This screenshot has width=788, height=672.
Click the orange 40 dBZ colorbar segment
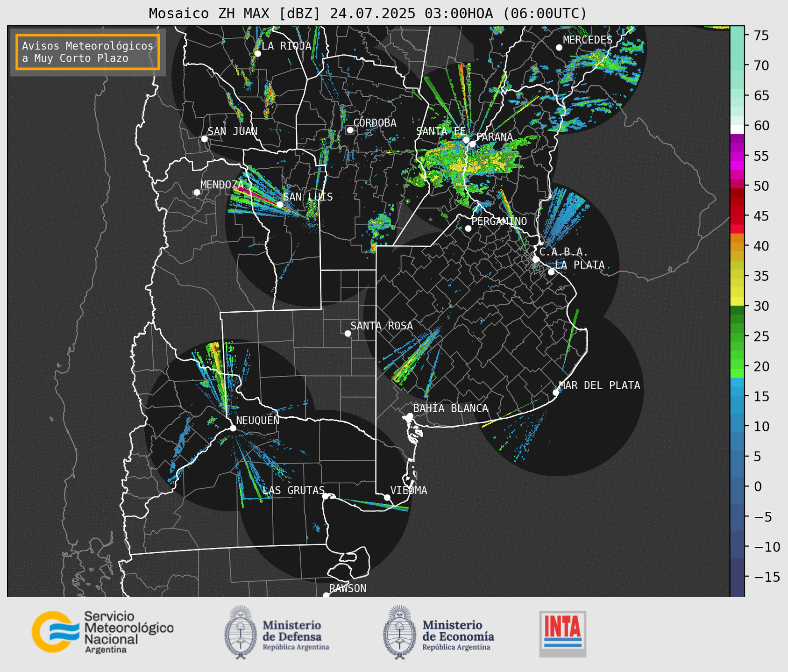[x=737, y=246]
